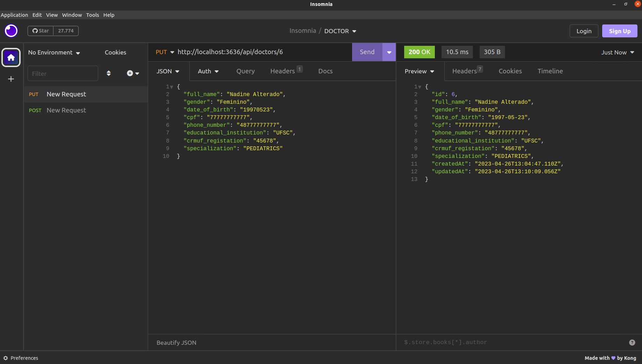Switch to the response Cookies tab

pyautogui.click(x=510, y=71)
